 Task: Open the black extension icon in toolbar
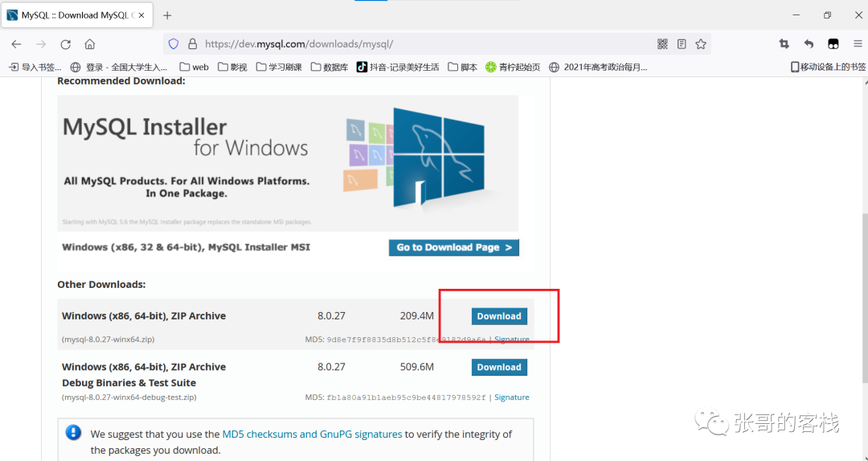(833, 43)
